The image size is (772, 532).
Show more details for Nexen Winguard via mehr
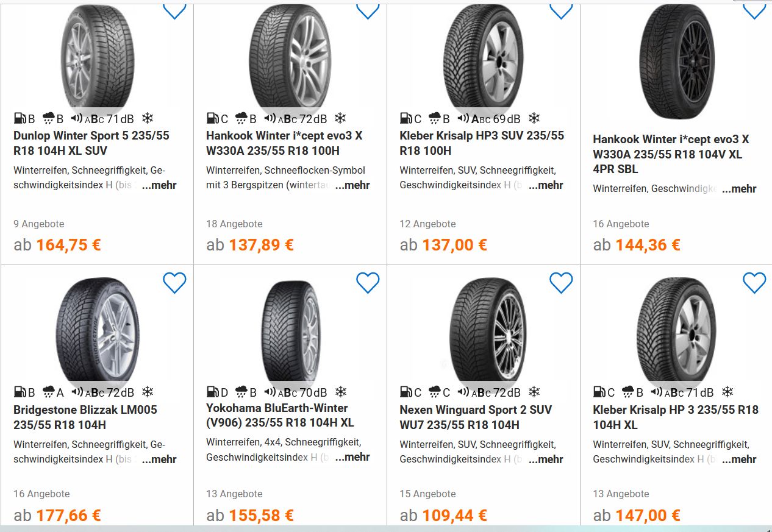pos(546,459)
